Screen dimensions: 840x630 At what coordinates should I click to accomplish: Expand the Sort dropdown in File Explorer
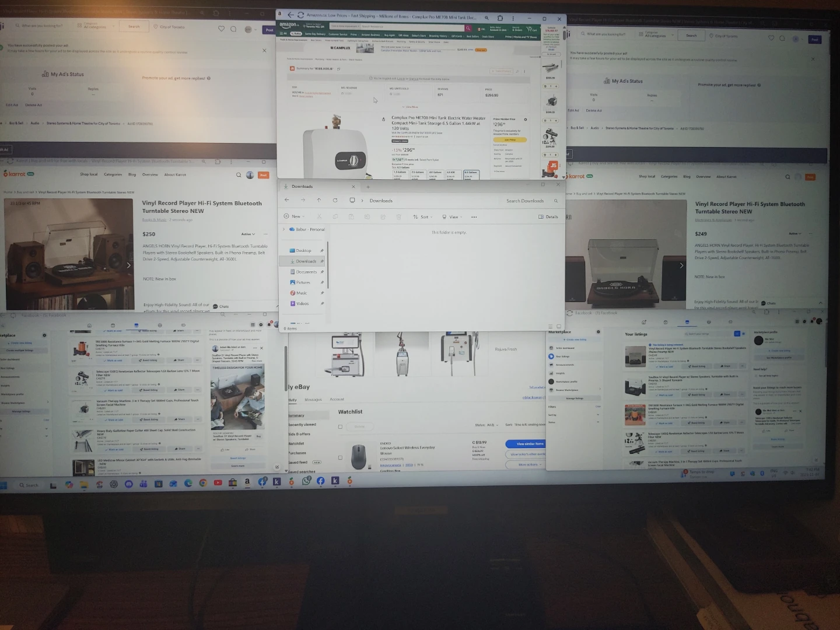point(421,217)
